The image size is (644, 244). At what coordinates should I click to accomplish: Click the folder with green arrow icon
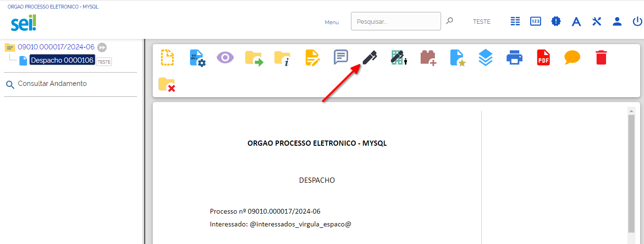[x=254, y=57]
